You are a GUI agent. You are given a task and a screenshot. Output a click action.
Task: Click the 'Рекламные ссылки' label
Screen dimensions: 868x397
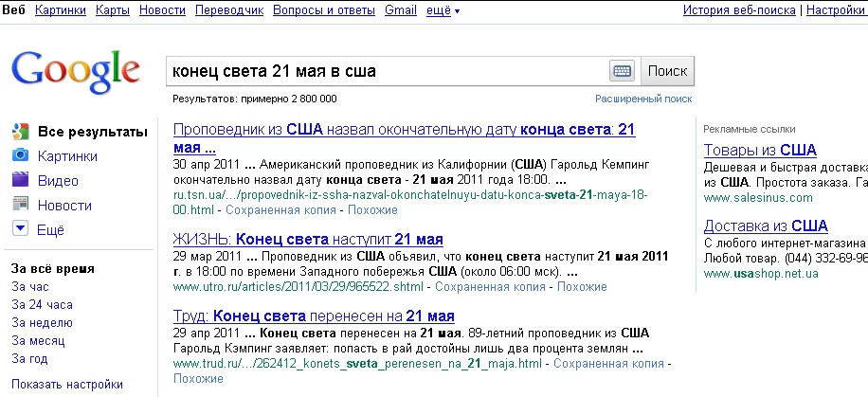(750, 129)
